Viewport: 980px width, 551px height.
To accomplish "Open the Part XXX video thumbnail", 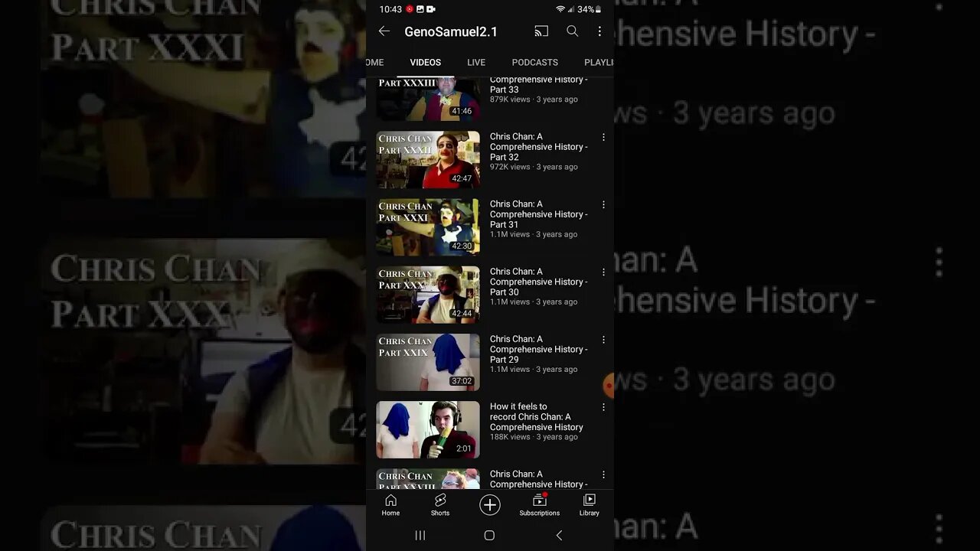I will point(428,295).
